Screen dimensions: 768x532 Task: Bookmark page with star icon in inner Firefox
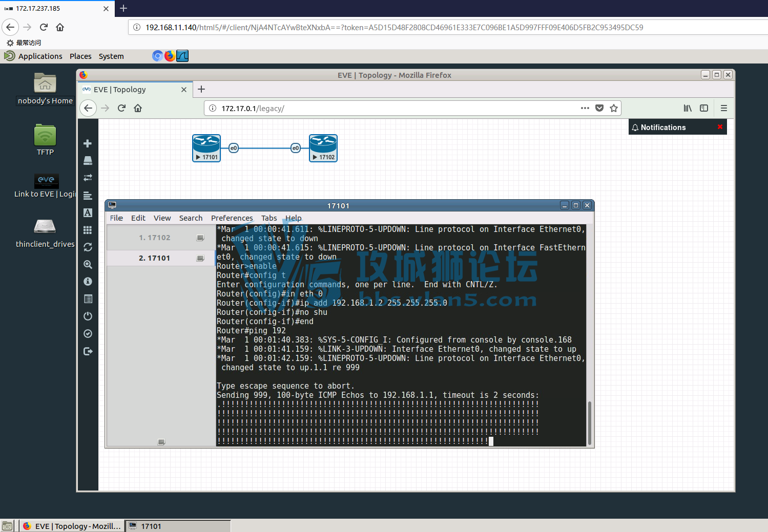point(614,108)
